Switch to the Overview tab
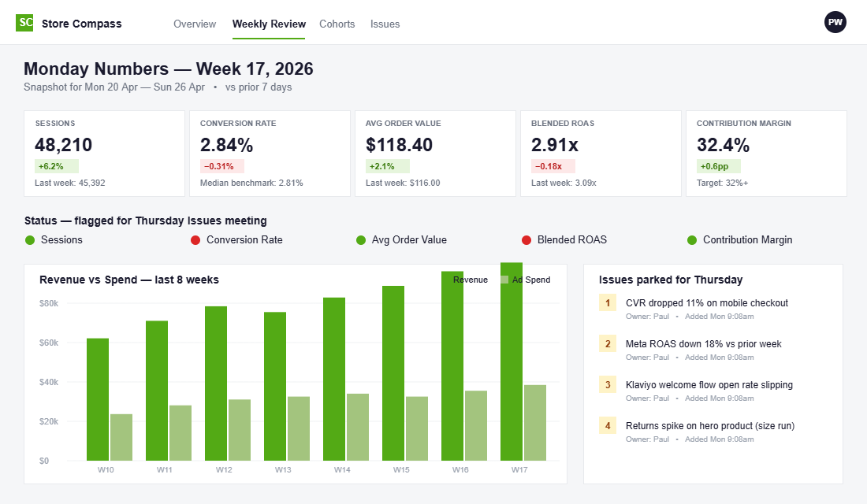Screen dimensions: 867x504 pos(195,24)
